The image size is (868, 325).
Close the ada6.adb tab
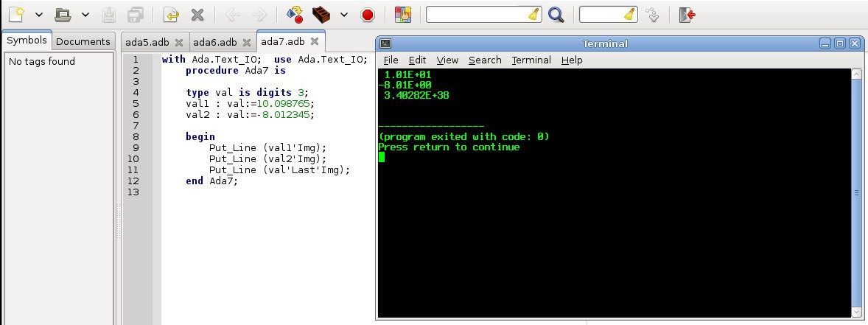pos(246,42)
